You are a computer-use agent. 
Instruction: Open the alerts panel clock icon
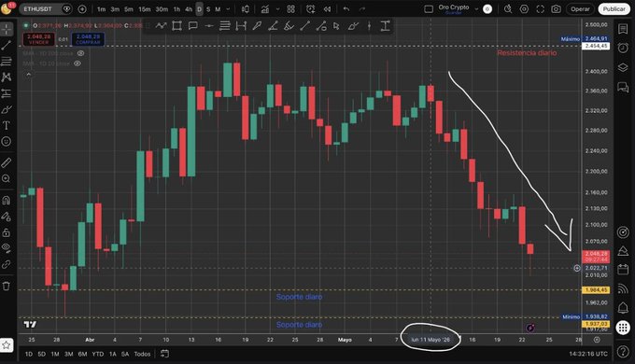pos(623,48)
